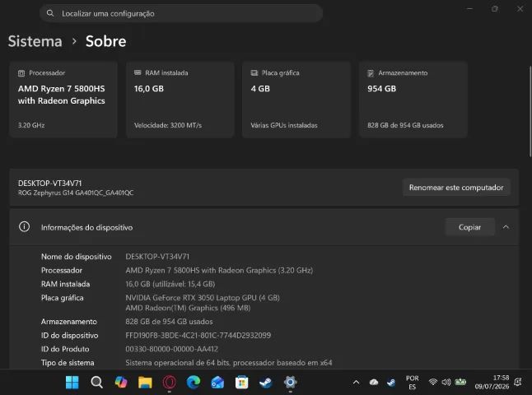
Task: Click the RAM module icon
Action: coord(138,72)
